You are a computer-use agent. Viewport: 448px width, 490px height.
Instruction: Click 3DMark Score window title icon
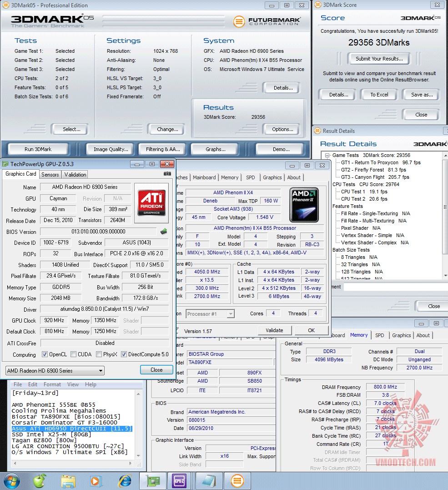[318, 5]
